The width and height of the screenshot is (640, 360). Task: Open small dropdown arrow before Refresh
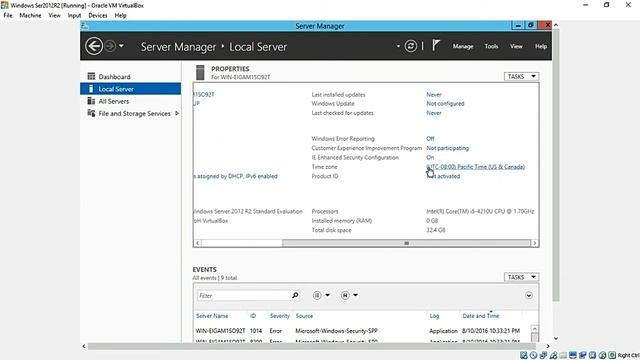(x=398, y=46)
